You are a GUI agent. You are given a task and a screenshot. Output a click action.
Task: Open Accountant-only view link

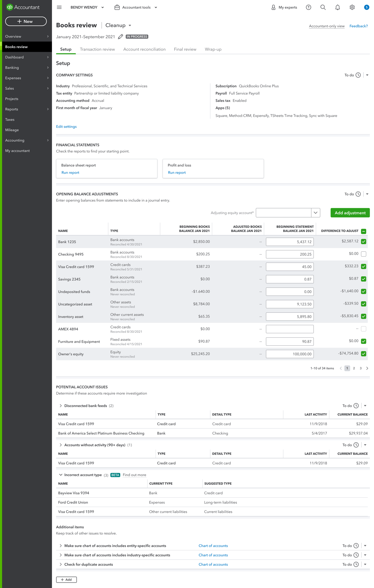click(x=327, y=26)
